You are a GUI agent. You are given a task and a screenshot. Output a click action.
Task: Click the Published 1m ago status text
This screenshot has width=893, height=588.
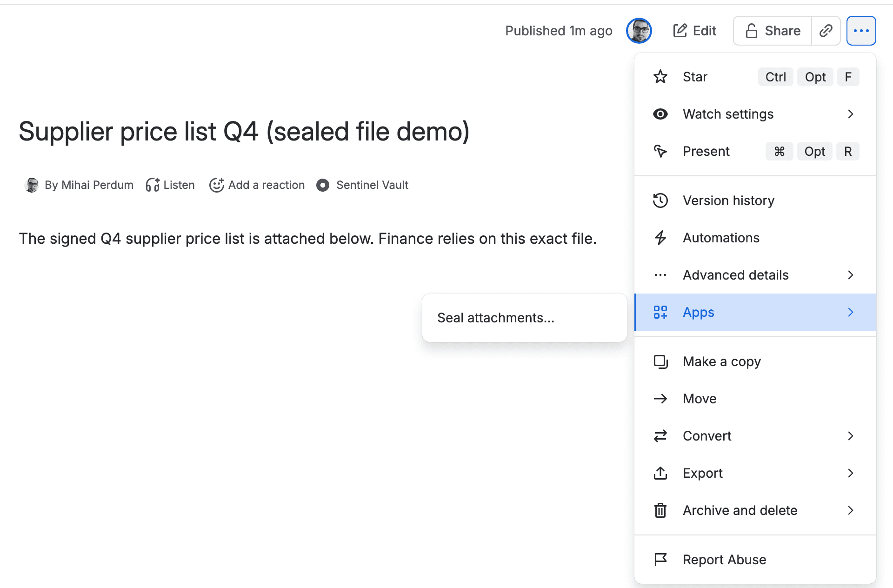click(559, 31)
